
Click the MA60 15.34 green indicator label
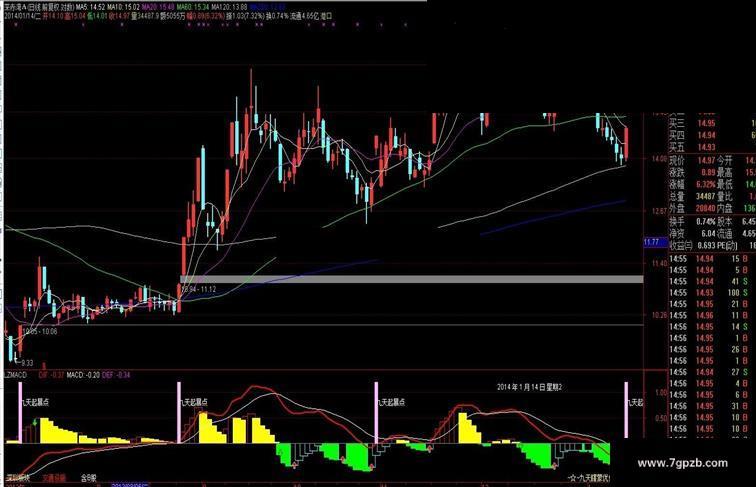coord(192,7)
